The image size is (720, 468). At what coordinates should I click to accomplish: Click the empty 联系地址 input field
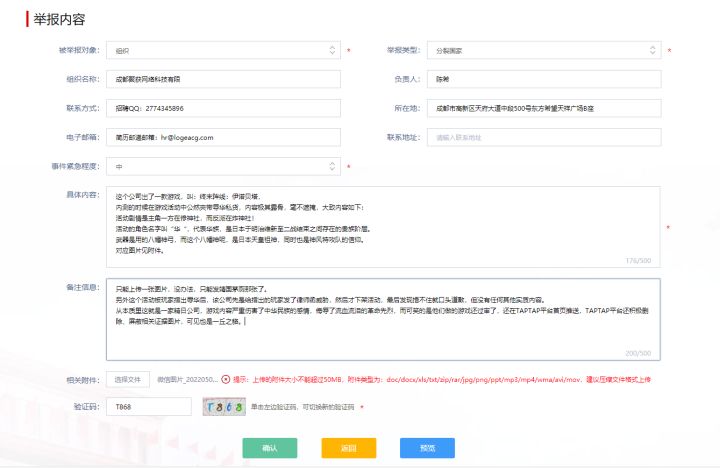(x=544, y=137)
